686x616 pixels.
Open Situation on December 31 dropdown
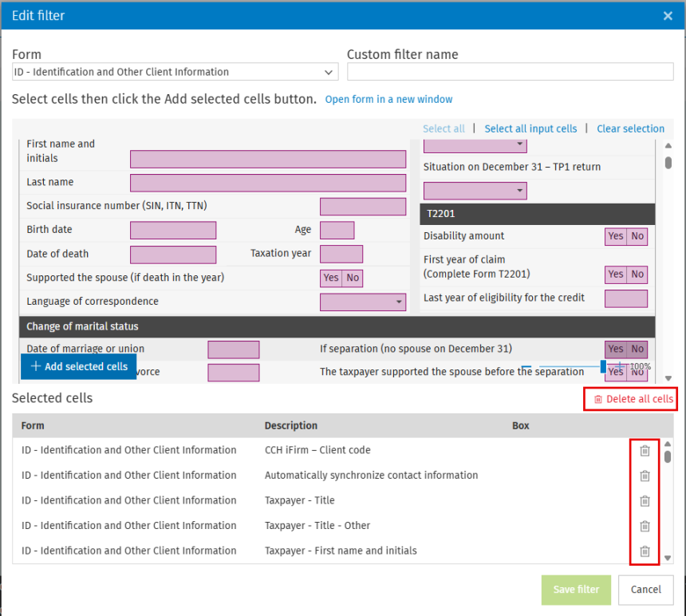tap(475, 191)
